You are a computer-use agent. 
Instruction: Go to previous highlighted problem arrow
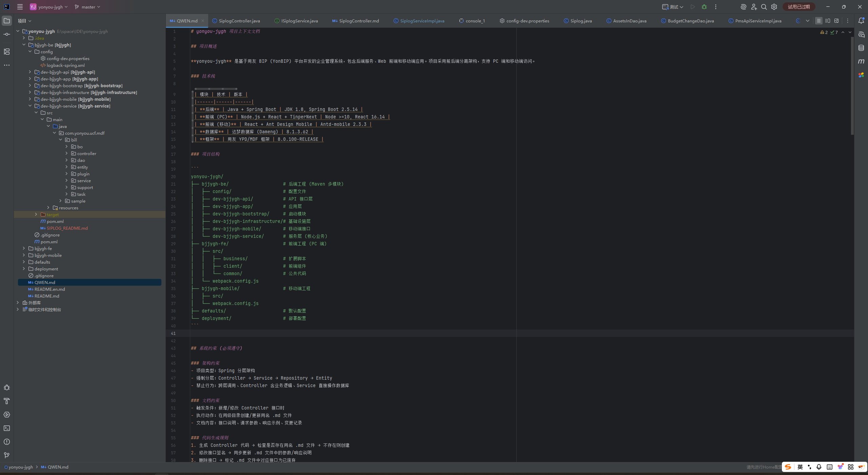[843, 32]
